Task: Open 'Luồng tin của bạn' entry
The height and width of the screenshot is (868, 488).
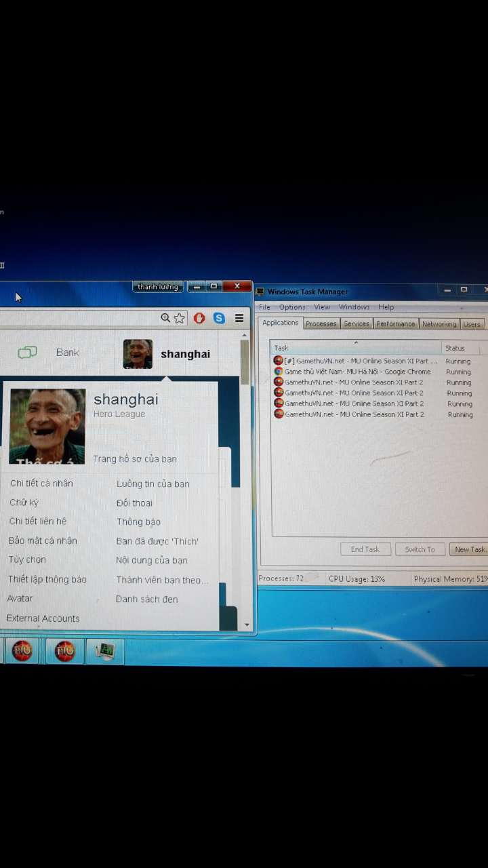Action: 153,484
